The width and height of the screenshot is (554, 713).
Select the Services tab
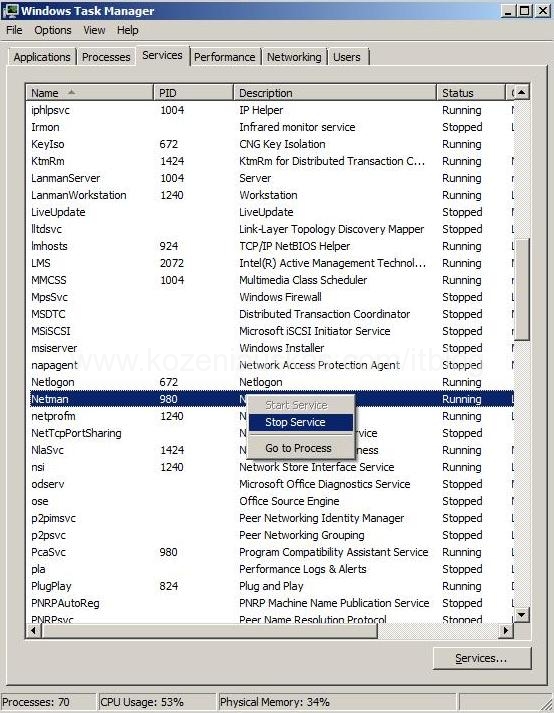(x=162, y=55)
